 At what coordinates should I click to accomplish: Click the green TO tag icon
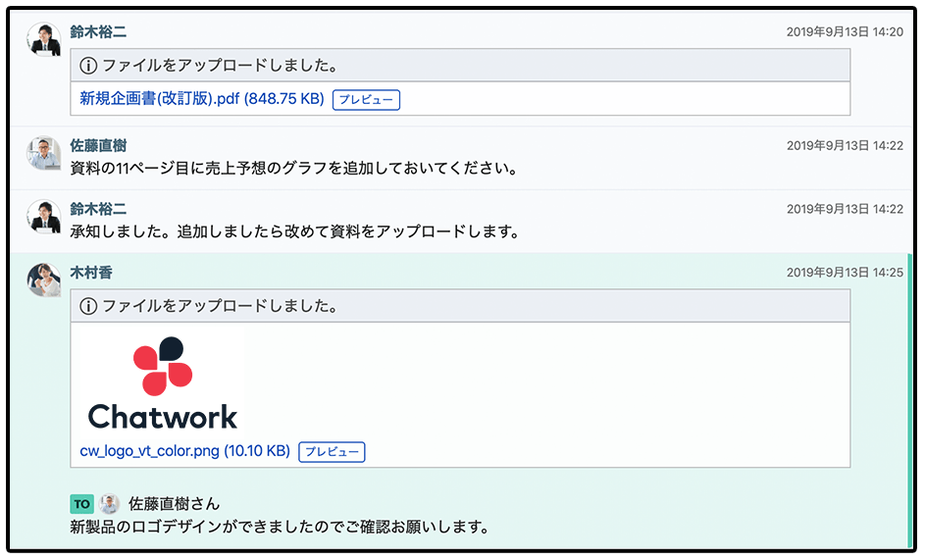click(x=81, y=504)
